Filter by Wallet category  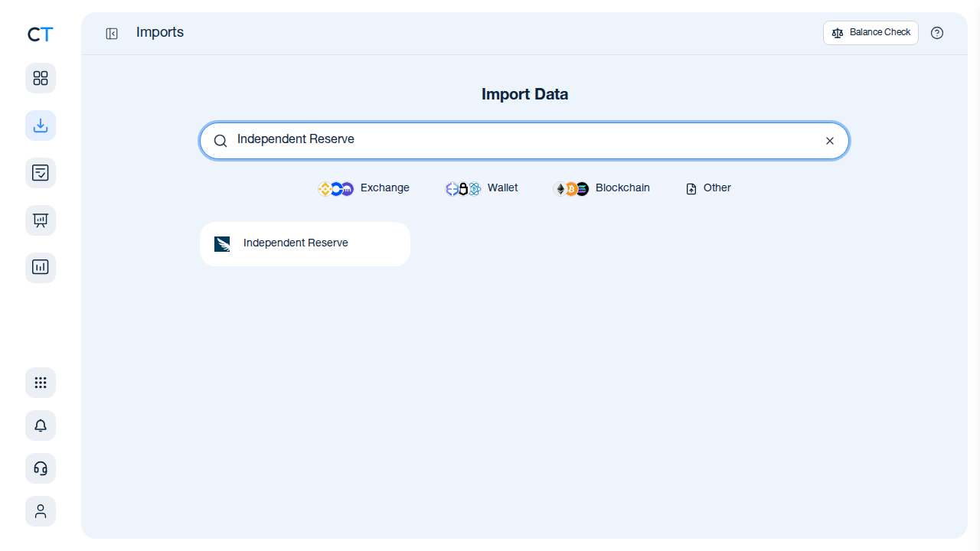point(482,188)
